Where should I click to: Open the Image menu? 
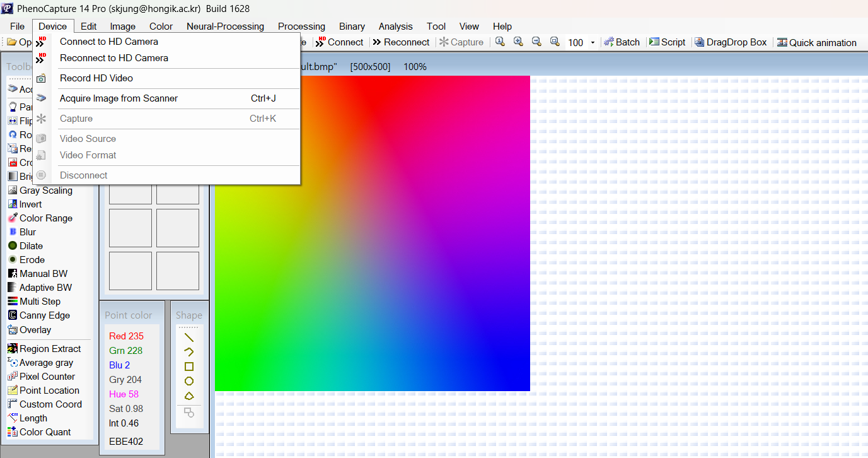(123, 26)
